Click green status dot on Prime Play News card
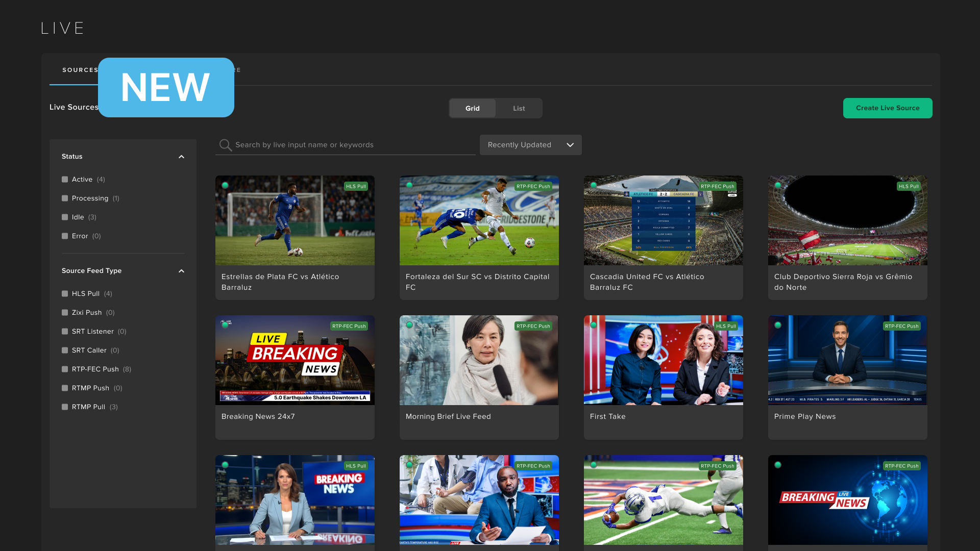Image resolution: width=980 pixels, height=551 pixels. click(778, 325)
